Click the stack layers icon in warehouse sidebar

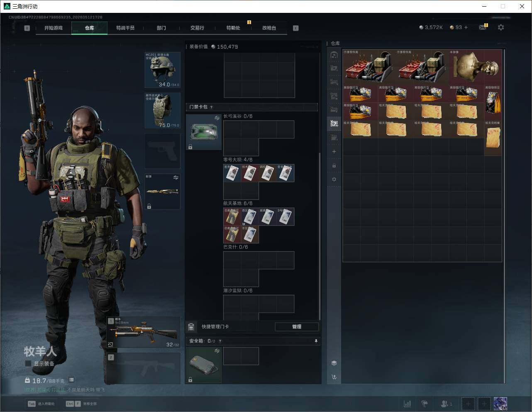point(334,363)
